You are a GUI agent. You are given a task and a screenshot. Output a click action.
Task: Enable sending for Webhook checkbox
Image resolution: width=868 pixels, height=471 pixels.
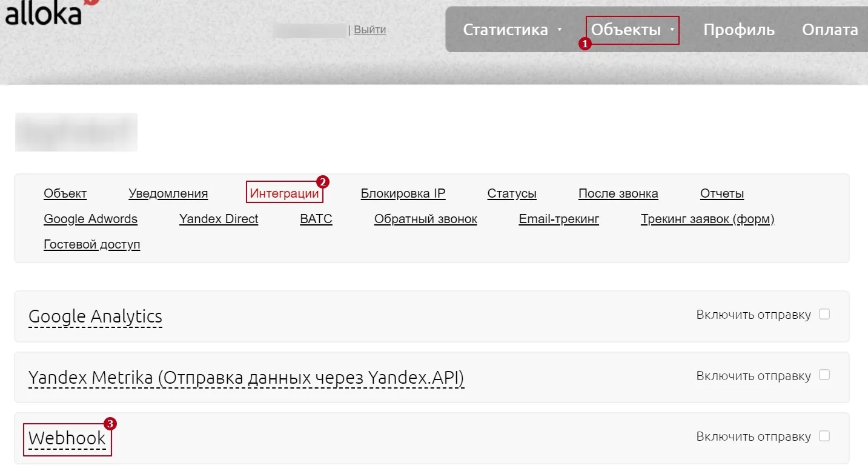click(x=824, y=436)
